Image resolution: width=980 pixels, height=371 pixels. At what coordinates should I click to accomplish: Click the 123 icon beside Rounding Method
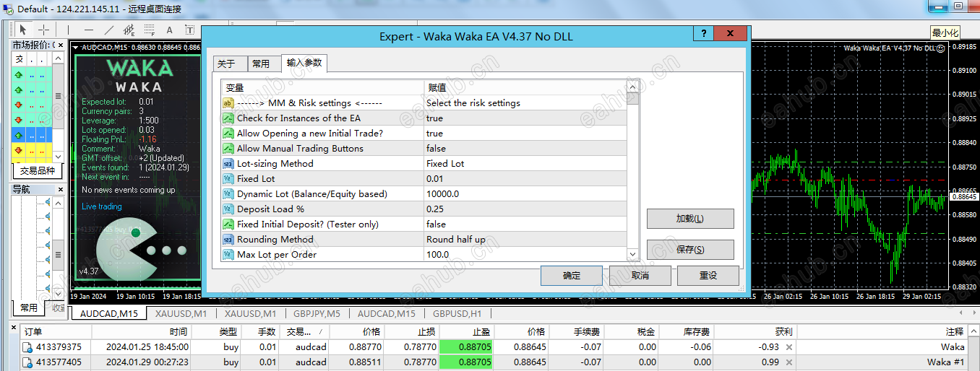[228, 240]
